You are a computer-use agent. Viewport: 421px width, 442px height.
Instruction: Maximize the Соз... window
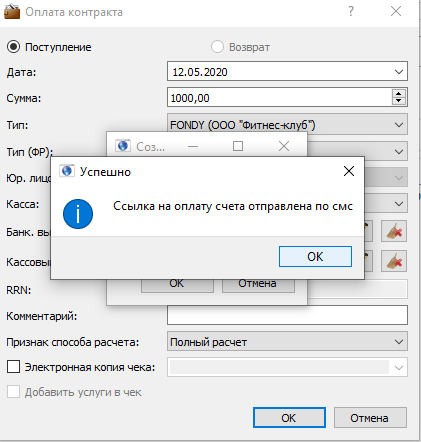point(238,146)
